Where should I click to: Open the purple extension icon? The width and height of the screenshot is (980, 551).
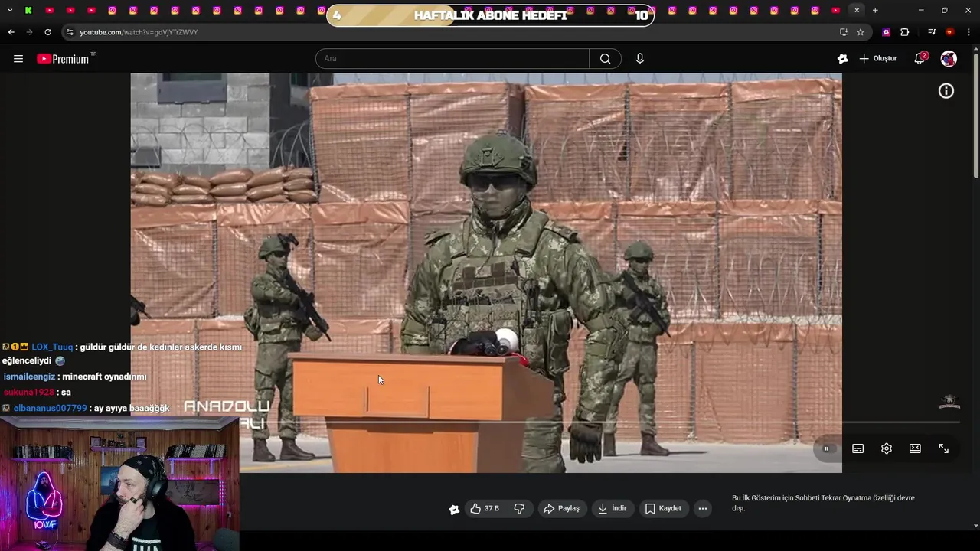pyautogui.click(x=886, y=32)
